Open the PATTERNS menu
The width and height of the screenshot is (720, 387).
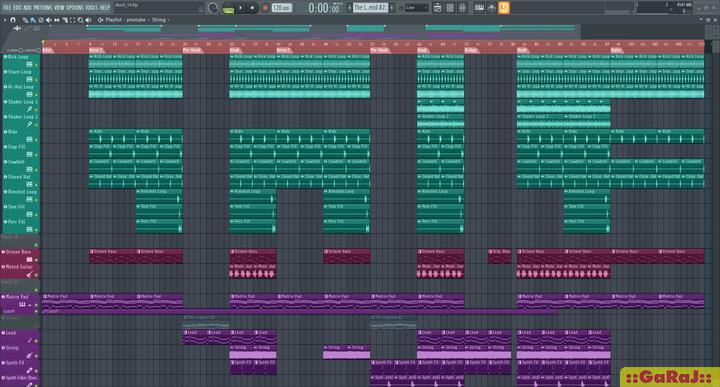coord(44,8)
